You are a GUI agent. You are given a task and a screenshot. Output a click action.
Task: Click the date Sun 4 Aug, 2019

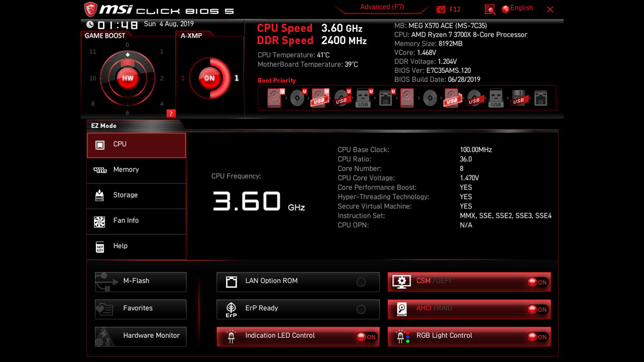coord(169,24)
